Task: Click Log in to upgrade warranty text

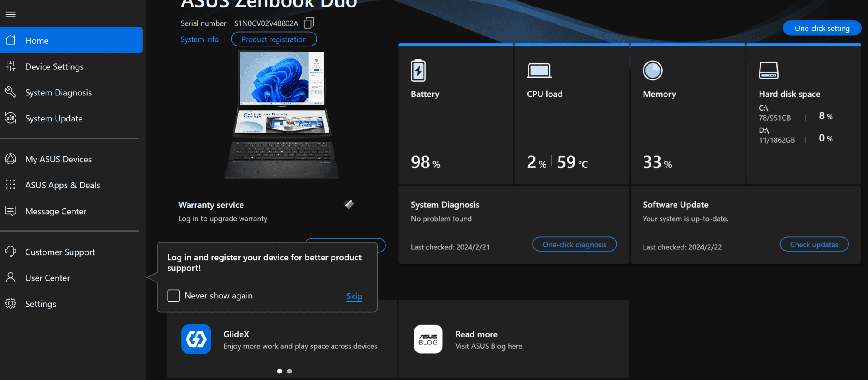Action: click(x=223, y=219)
